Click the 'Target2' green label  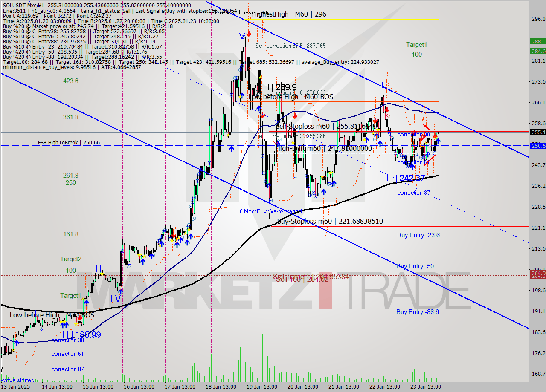(70, 259)
